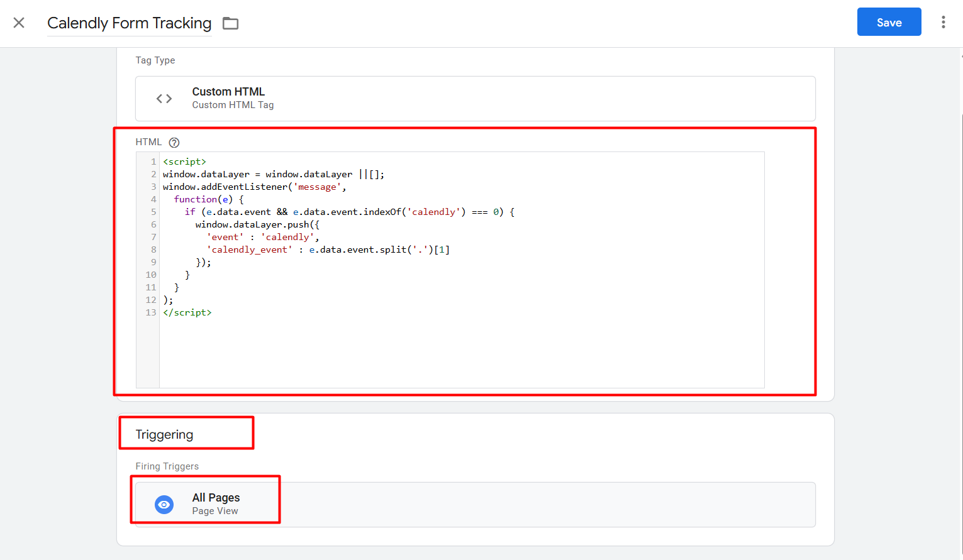Image resolution: width=963 pixels, height=560 pixels.
Task: Click line number 10 in the editor gutter
Action: (151, 275)
